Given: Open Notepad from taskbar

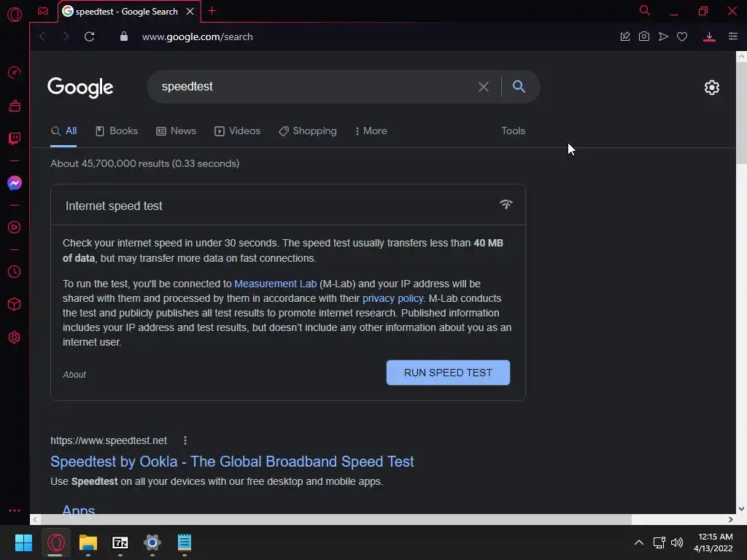Looking at the screenshot, I should 185,542.
